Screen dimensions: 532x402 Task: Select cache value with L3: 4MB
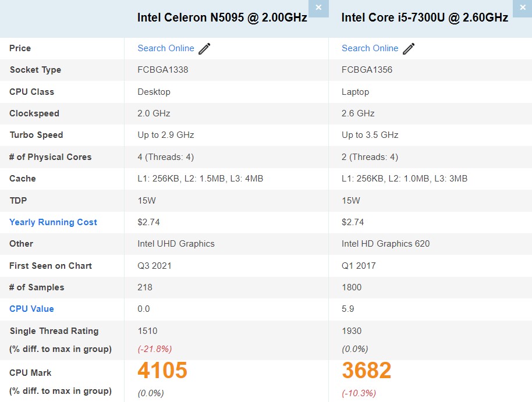point(200,179)
